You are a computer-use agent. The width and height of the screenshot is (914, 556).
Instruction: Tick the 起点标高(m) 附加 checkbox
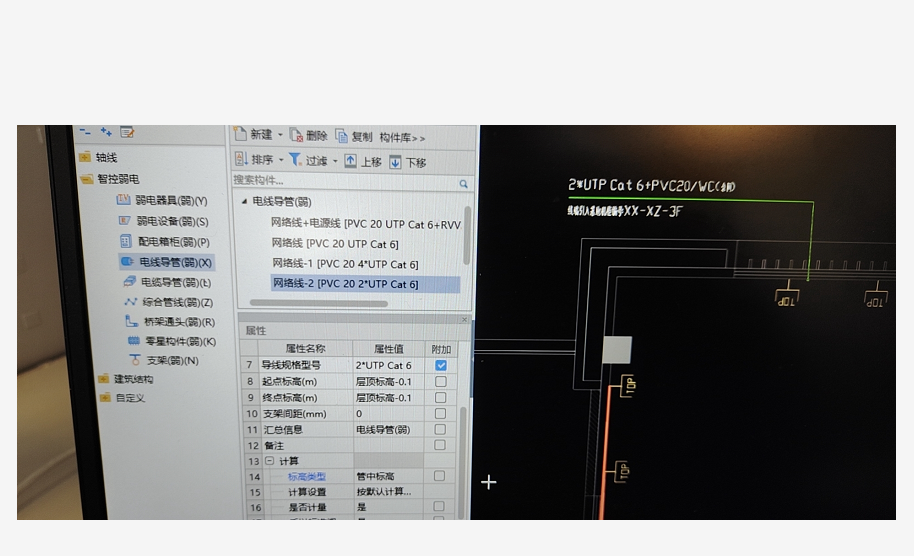[441, 381]
